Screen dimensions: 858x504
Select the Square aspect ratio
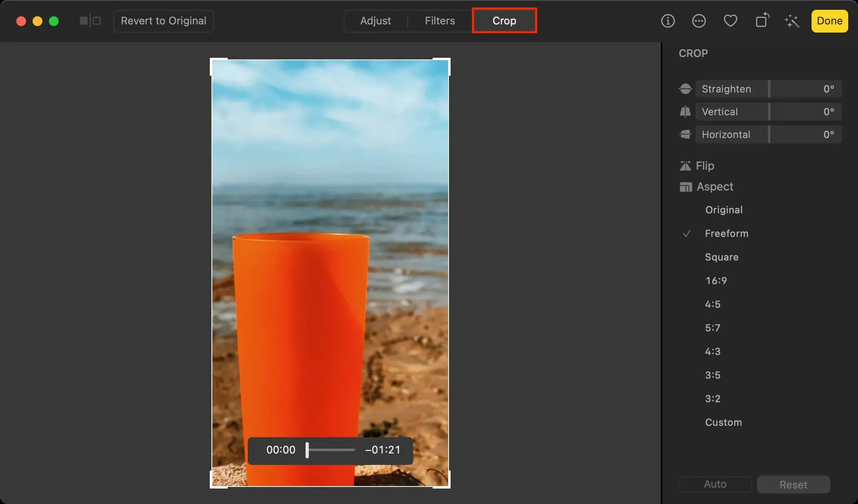tap(721, 257)
